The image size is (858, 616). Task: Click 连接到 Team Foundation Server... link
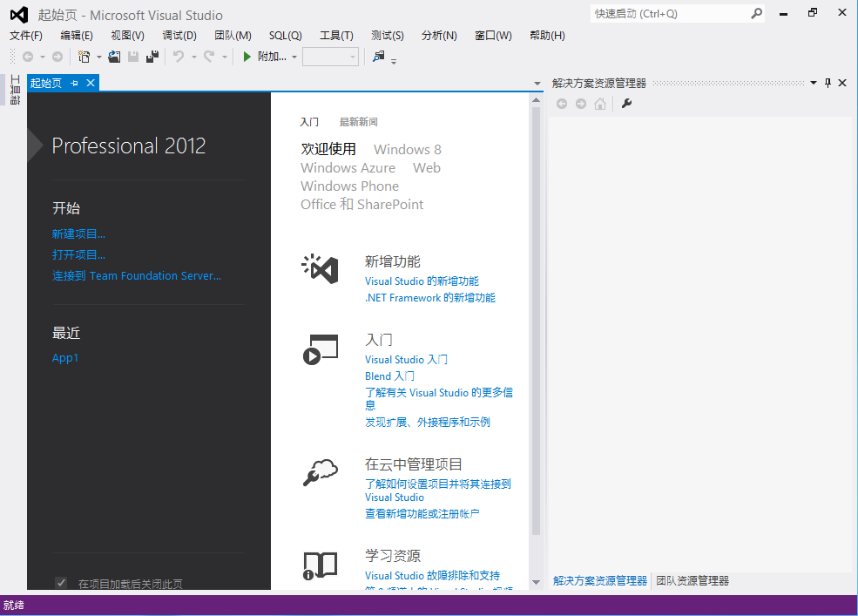click(x=137, y=276)
